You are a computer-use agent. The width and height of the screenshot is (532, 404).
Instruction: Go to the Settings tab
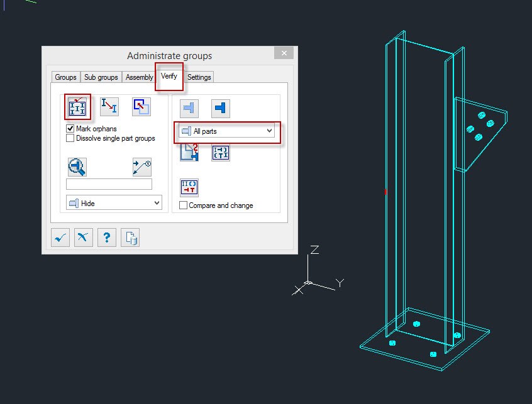(199, 77)
